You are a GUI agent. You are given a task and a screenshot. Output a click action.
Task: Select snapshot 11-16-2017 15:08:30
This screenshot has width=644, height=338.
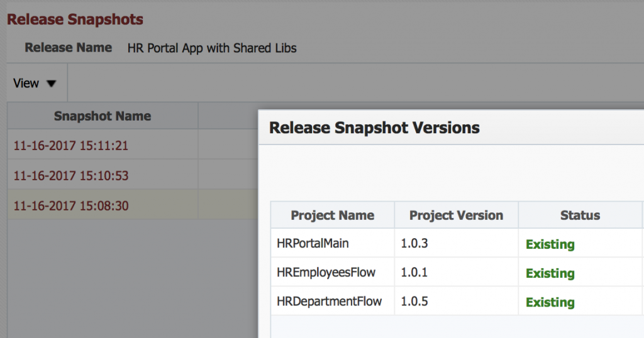pos(71,205)
